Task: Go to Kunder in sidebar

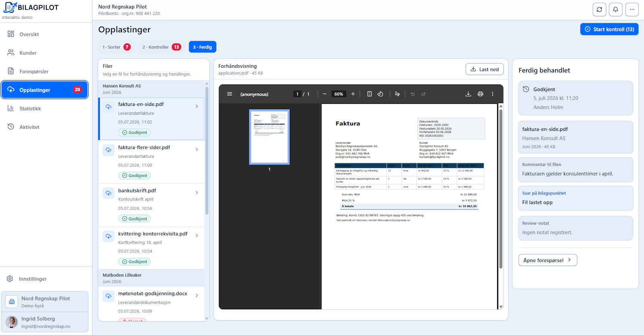Action: [x=45, y=53]
